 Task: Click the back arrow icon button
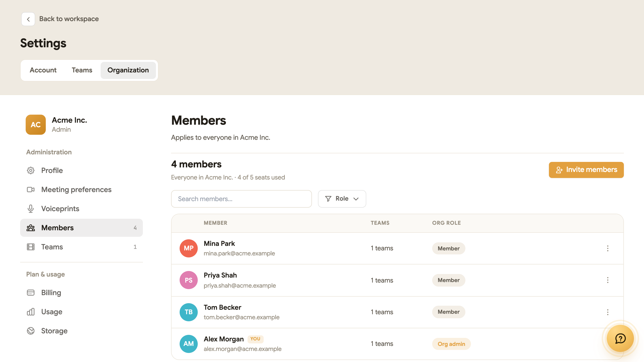point(28,19)
